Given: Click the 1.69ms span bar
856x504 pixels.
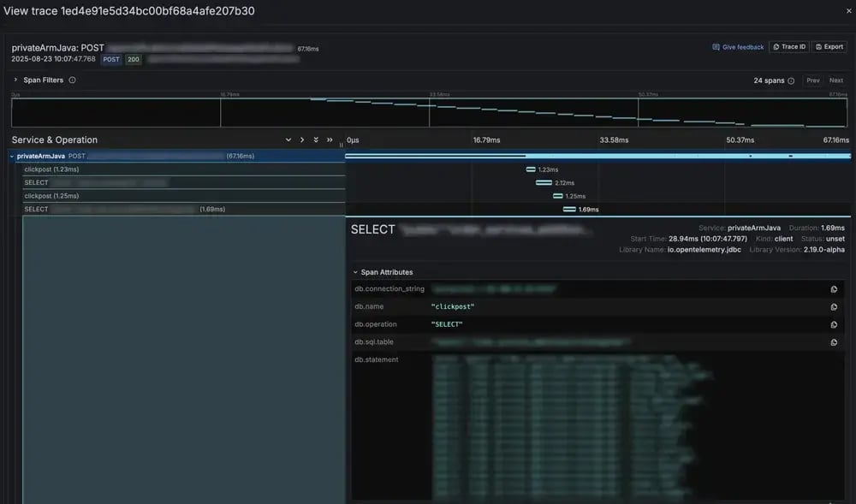Looking at the screenshot, I should pos(569,209).
